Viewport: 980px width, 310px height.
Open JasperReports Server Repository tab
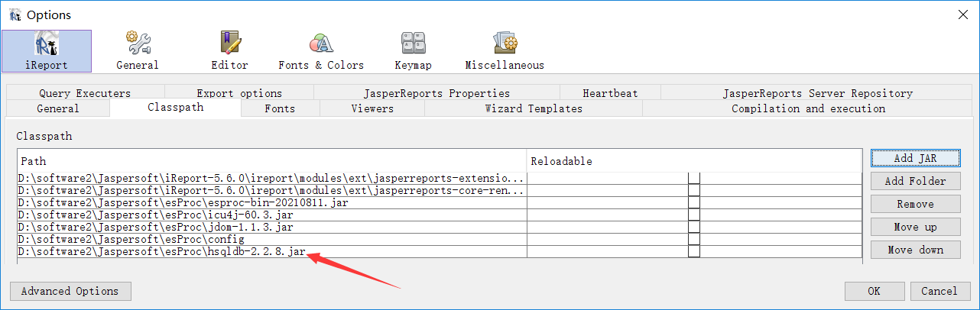pyautogui.click(x=817, y=93)
